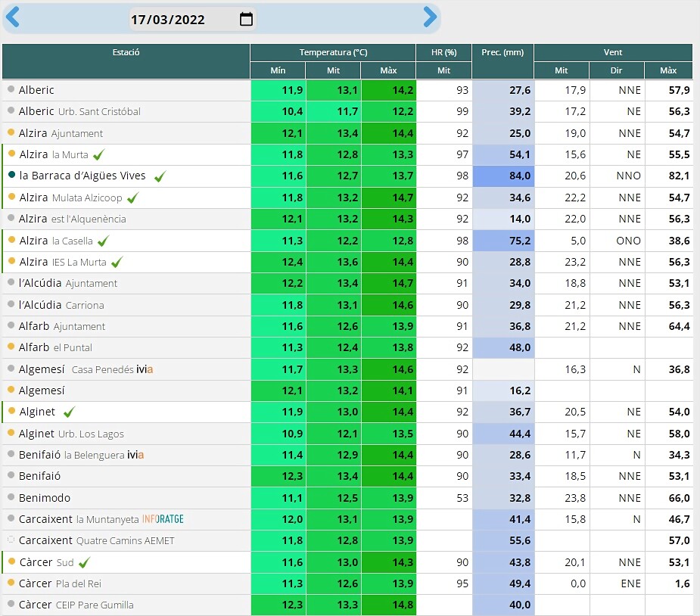Click grey dot for l'Alcúdia Carriona
700x616 pixels.
point(11,303)
